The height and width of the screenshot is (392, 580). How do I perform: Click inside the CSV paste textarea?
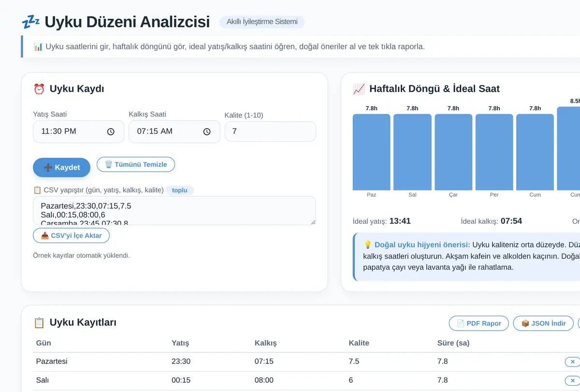point(174,210)
